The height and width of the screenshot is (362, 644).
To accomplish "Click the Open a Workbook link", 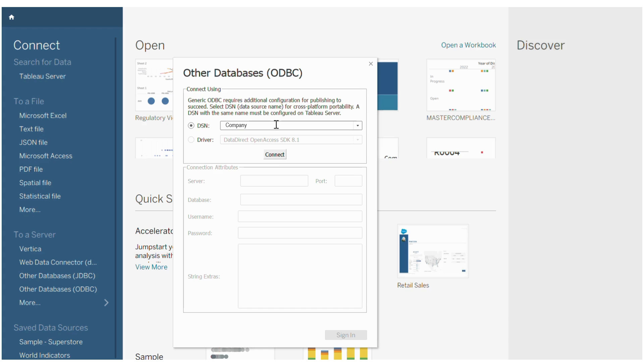I will click(x=468, y=45).
